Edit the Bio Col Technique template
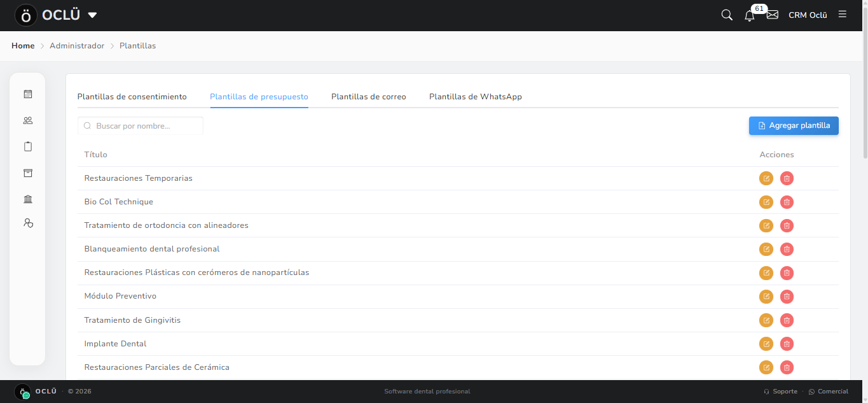This screenshot has height=403, width=868. pyautogui.click(x=766, y=202)
